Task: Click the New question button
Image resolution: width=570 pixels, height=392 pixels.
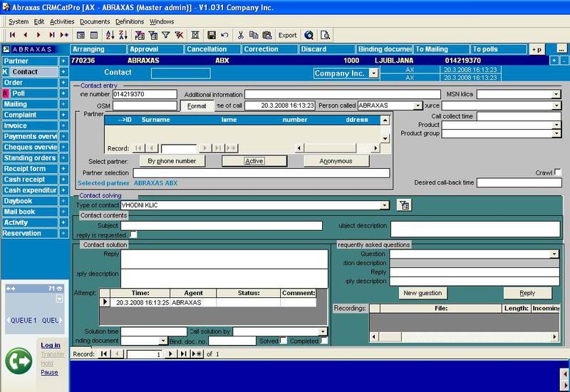Action: click(423, 293)
